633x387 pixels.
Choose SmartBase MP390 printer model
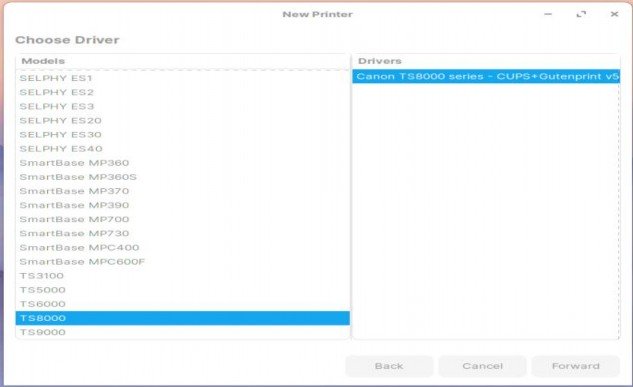182,205
